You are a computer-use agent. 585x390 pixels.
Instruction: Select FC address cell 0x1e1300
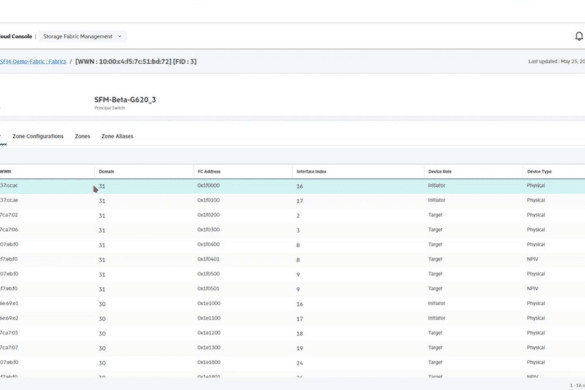pos(209,348)
